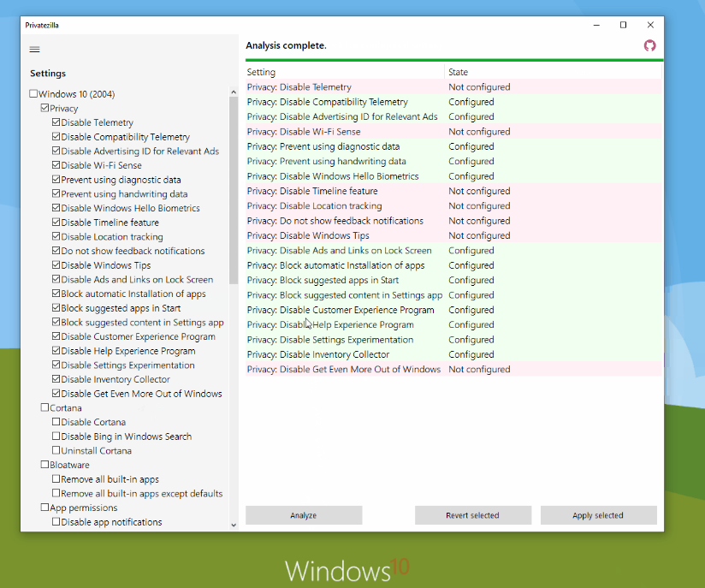Uncheck Disable Location tracking checkbox

point(56,236)
